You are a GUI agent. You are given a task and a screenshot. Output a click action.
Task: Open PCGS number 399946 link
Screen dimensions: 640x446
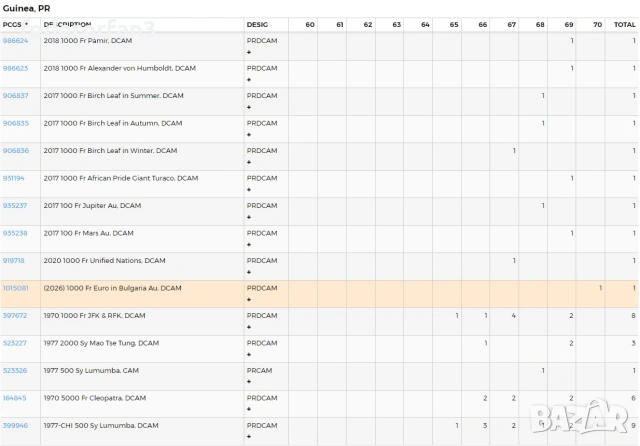tap(15, 426)
